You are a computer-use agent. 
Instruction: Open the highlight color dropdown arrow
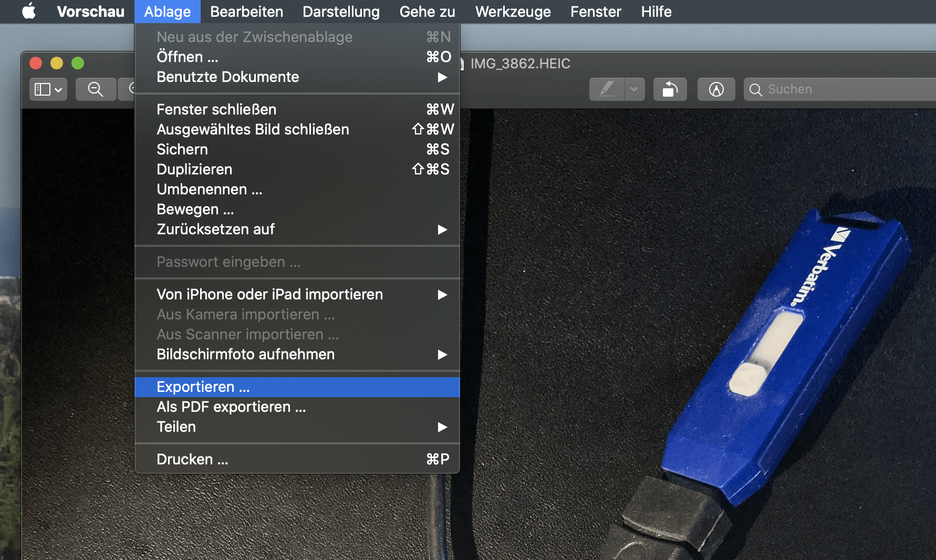(x=634, y=89)
